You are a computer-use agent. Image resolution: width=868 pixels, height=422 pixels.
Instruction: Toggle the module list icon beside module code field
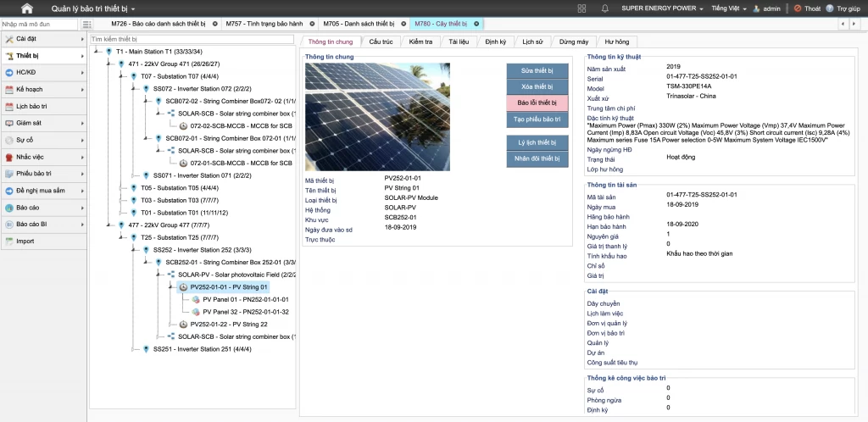click(86, 25)
